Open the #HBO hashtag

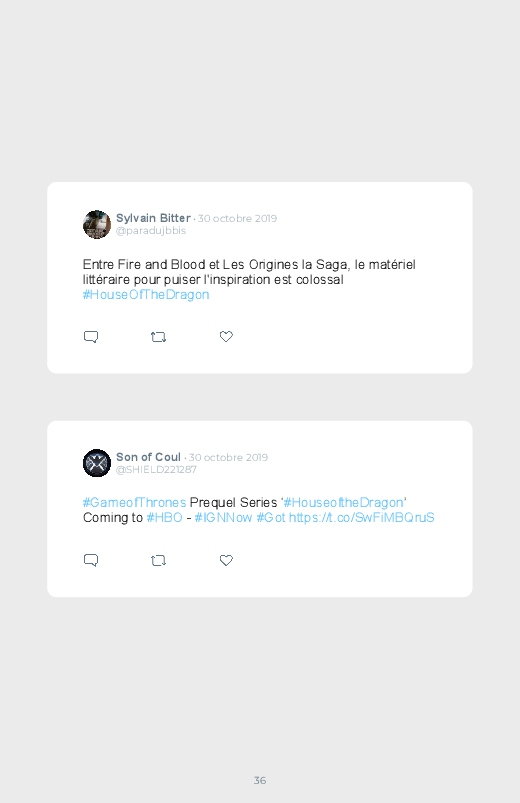tap(164, 518)
